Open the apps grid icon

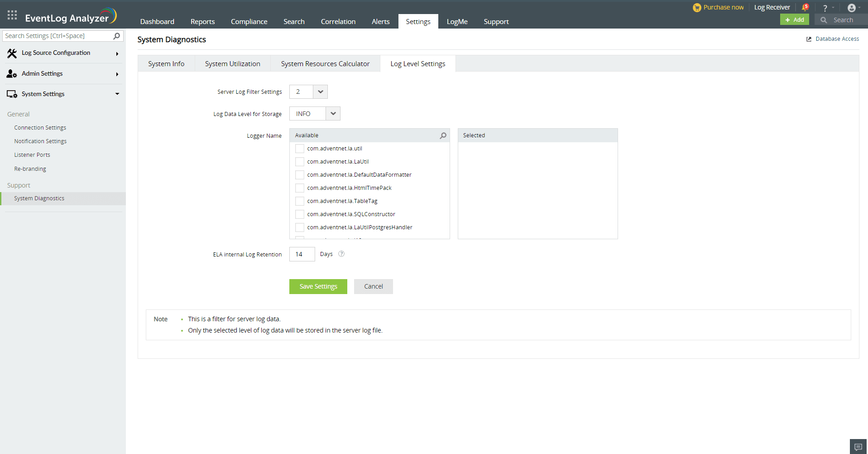(12, 15)
